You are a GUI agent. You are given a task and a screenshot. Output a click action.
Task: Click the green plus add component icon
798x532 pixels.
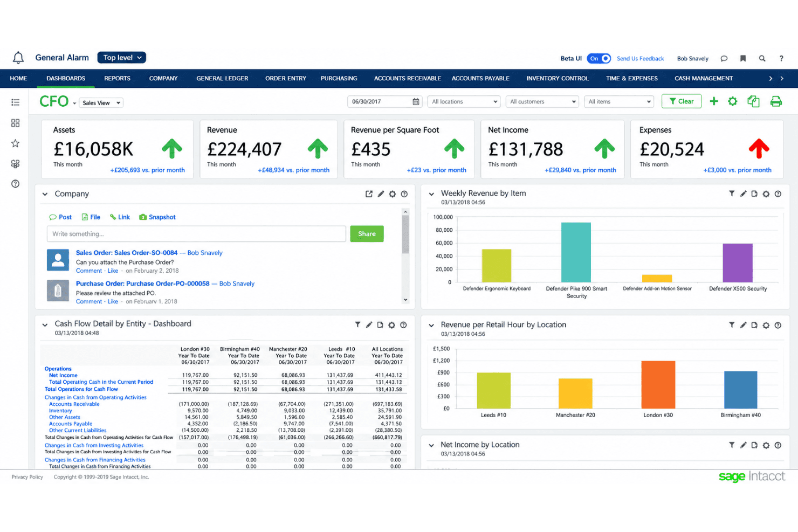point(714,101)
